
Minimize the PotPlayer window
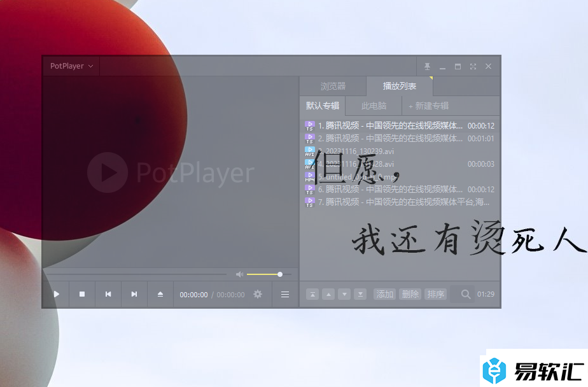[x=442, y=67]
